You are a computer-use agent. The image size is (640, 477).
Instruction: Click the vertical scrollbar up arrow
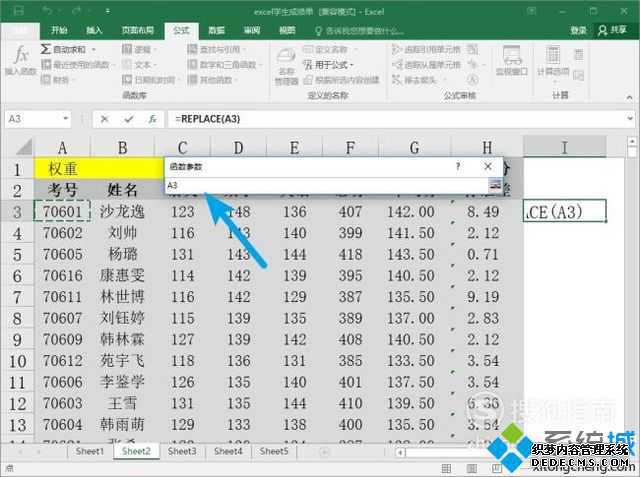632,142
